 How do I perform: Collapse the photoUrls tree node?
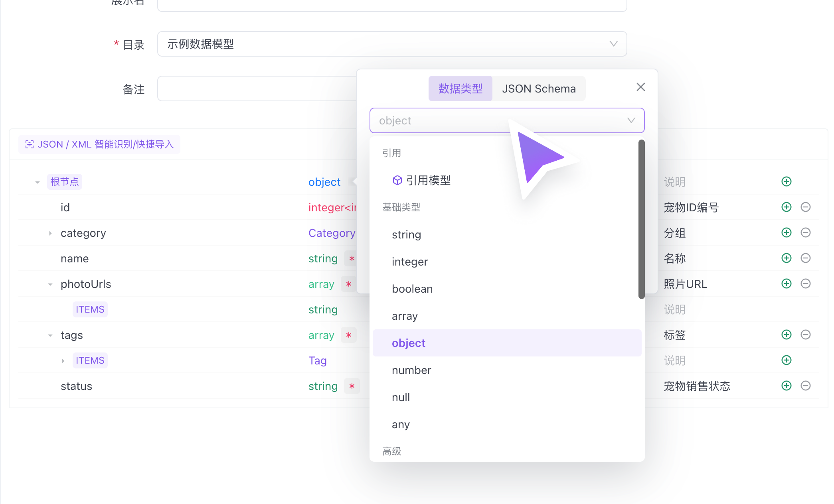tap(50, 284)
